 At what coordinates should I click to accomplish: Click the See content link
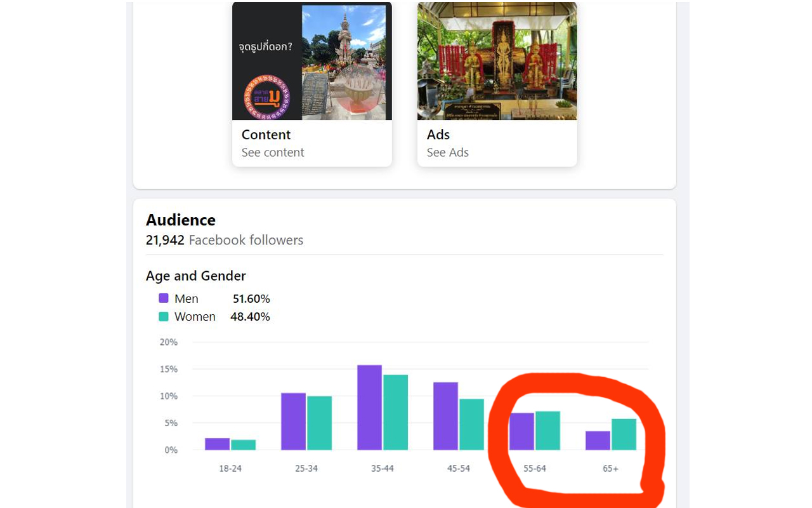273,152
